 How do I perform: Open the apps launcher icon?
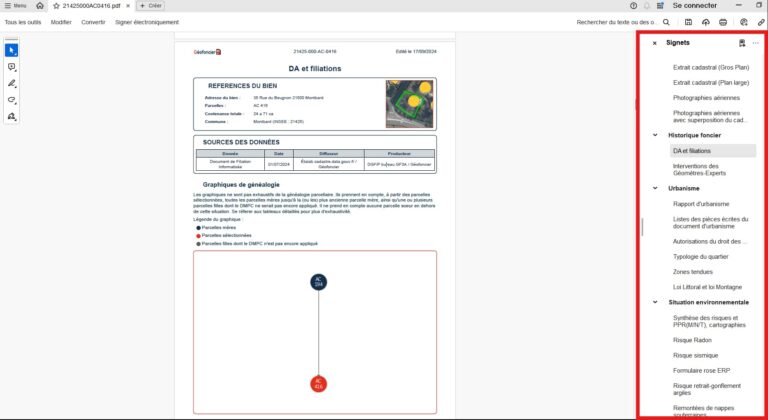click(660, 5)
